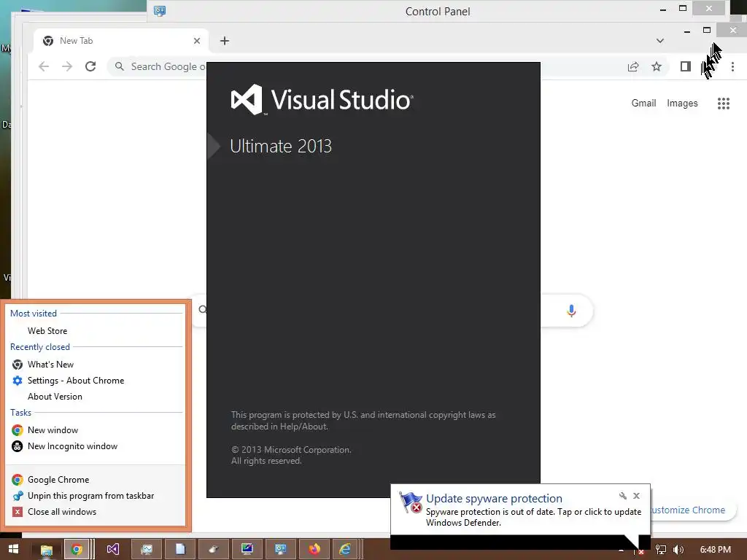Click the Control Panel title bar text
This screenshot has width=747, height=560.
click(438, 12)
